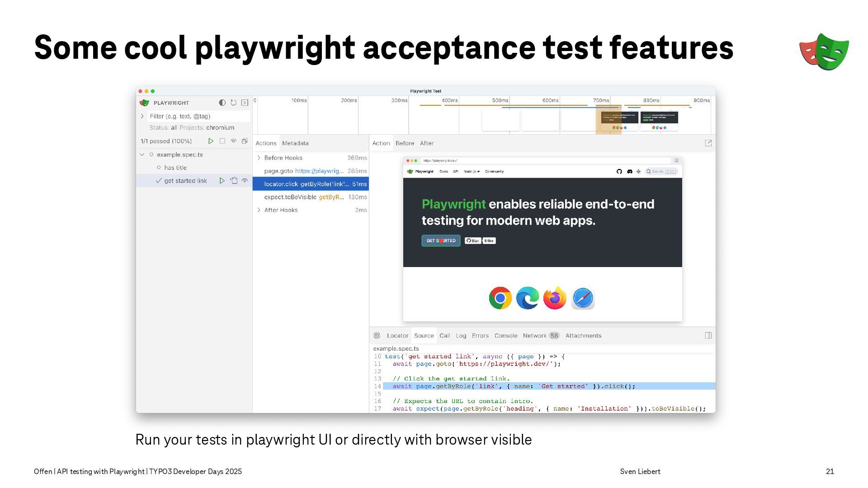Click the GET STARTED button in snapshot

tap(441, 241)
